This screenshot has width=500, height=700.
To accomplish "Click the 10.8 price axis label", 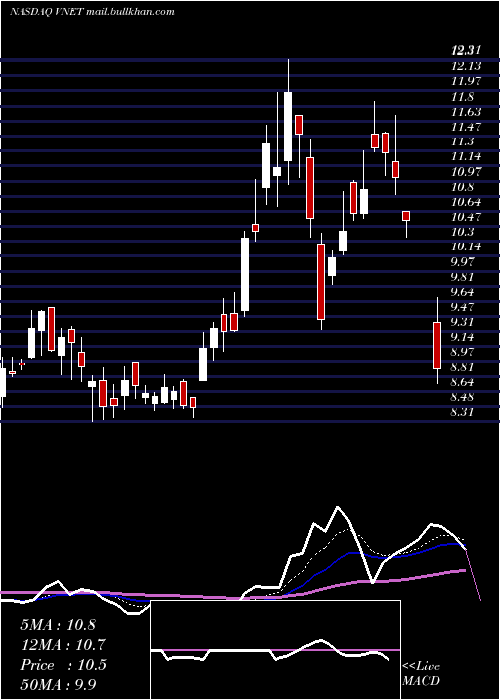I will (463, 187).
